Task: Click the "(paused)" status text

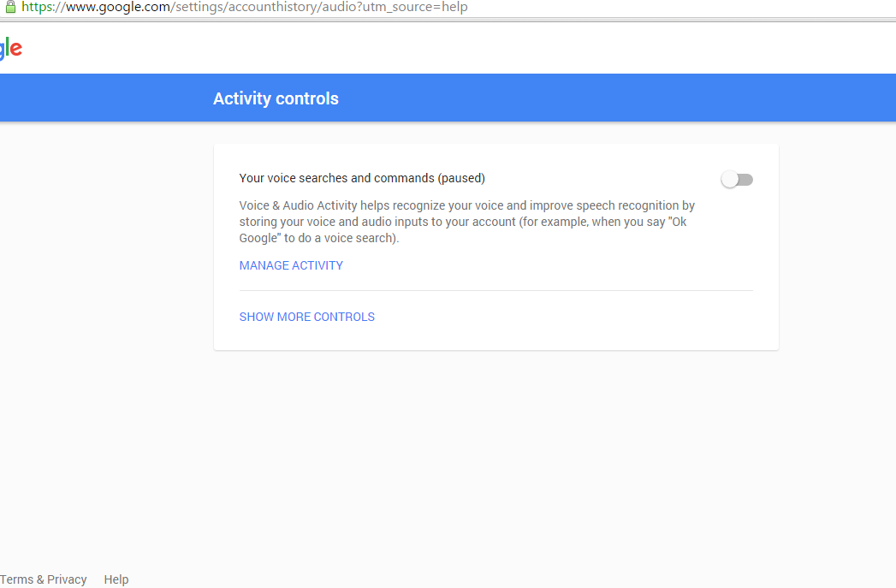Action: click(461, 178)
